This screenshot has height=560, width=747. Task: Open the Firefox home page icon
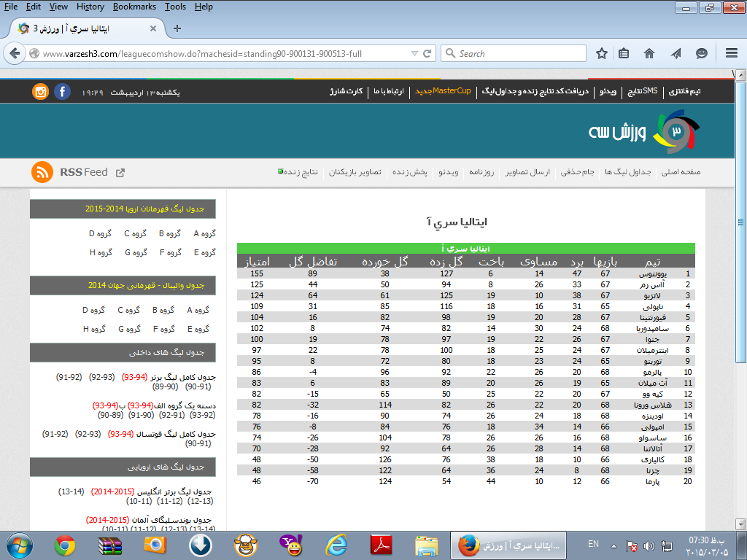click(649, 53)
